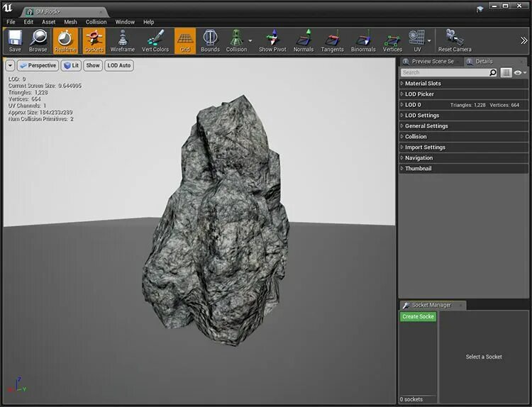Click the Normals toolbar icon
The image size is (532, 407).
click(304, 40)
